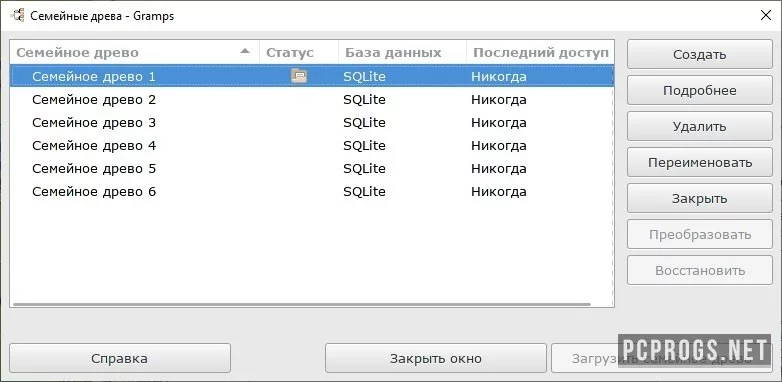The image size is (782, 382).
Task: Click the open-folder status icon of Семейное древо 1
Action: [x=299, y=76]
